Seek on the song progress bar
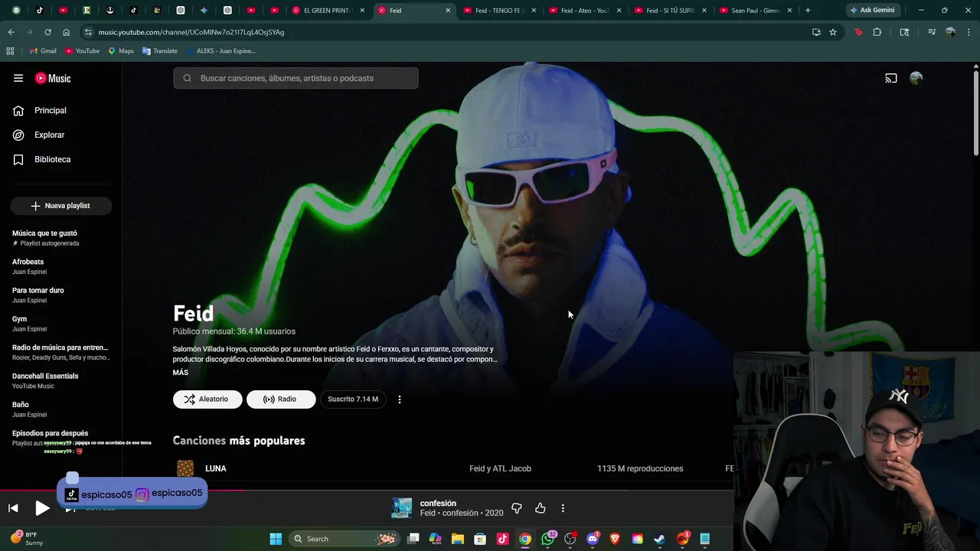The height and width of the screenshot is (551, 980). pyautogui.click(x=367, y=491)
